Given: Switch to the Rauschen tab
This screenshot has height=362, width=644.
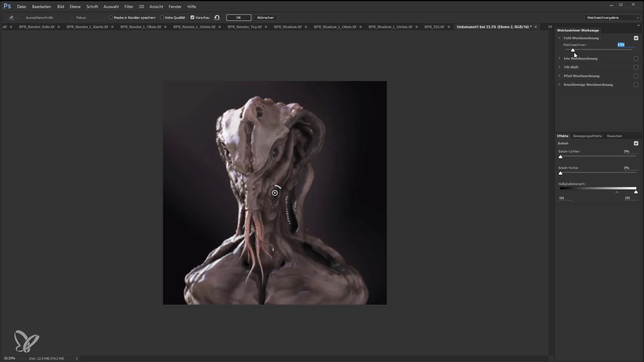Looking at the screenshot, I should (x=614, y=136).
